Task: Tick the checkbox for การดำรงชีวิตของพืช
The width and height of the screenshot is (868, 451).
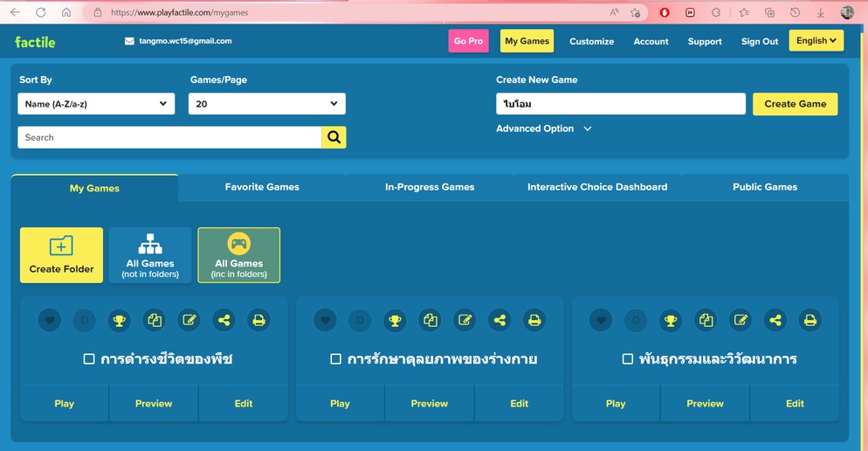Action: [x=89, y=359]
